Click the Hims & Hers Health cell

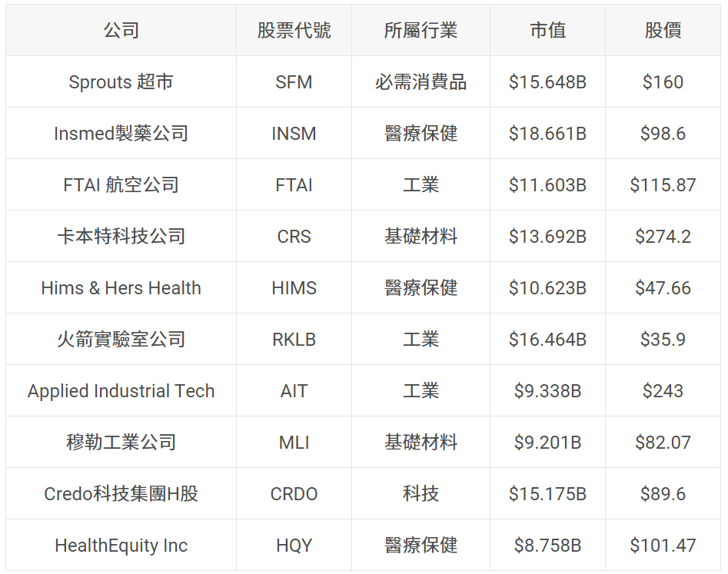point(121,288)
